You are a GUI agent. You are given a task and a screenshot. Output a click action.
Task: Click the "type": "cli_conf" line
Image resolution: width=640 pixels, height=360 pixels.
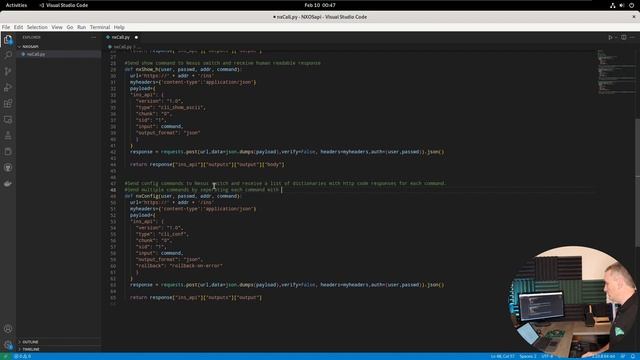(162, 234)
